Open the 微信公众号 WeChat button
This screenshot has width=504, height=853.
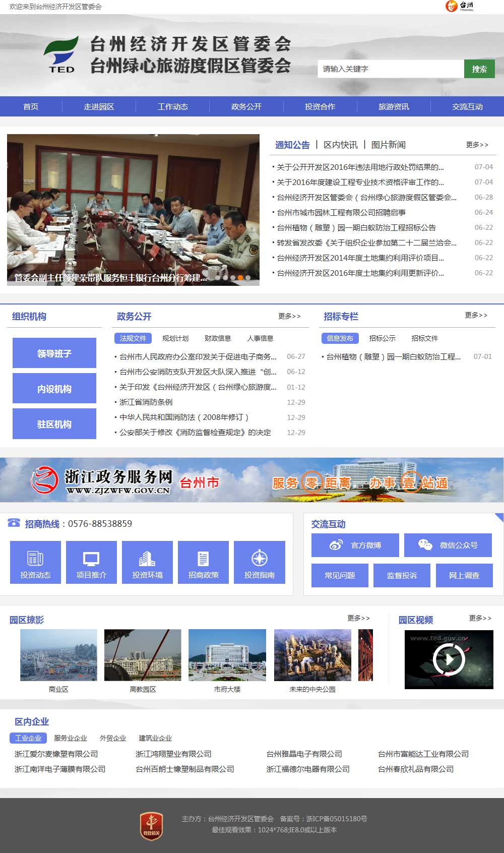tap(448, 545)
